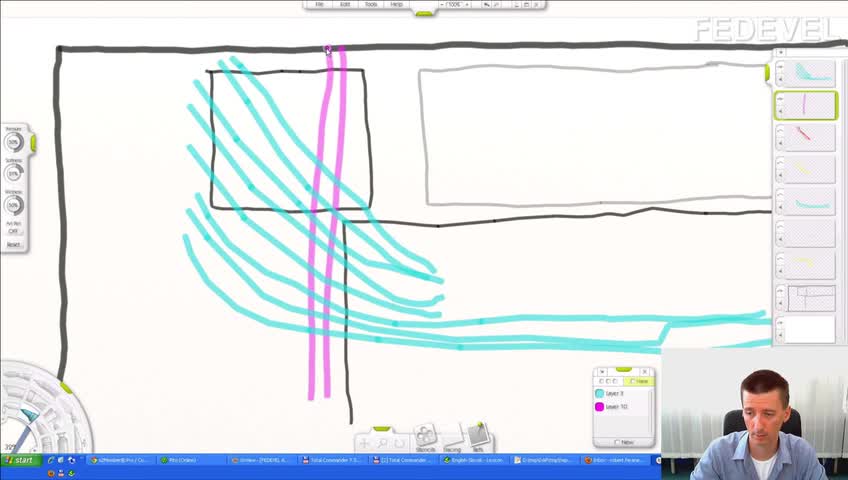Toggle visibility of the empty transparent layer

click(780, 226)
